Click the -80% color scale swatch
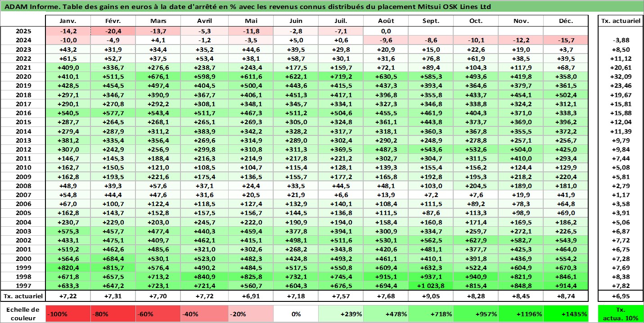The width and height of the screenshot is (644, 323). pyautogui.click(x=113, y=314)
